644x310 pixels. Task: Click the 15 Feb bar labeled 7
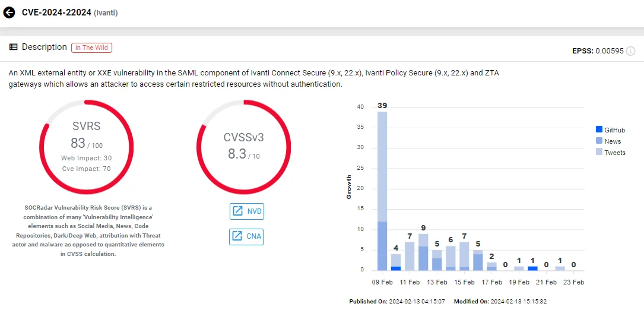coord(465,256)
